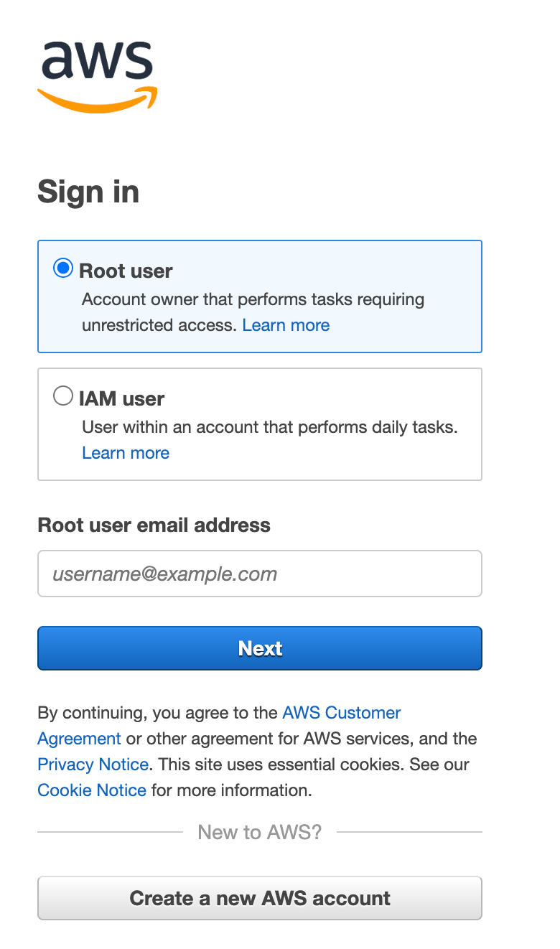
Task: Focus the Root user email address field
Action: point(260,574)
